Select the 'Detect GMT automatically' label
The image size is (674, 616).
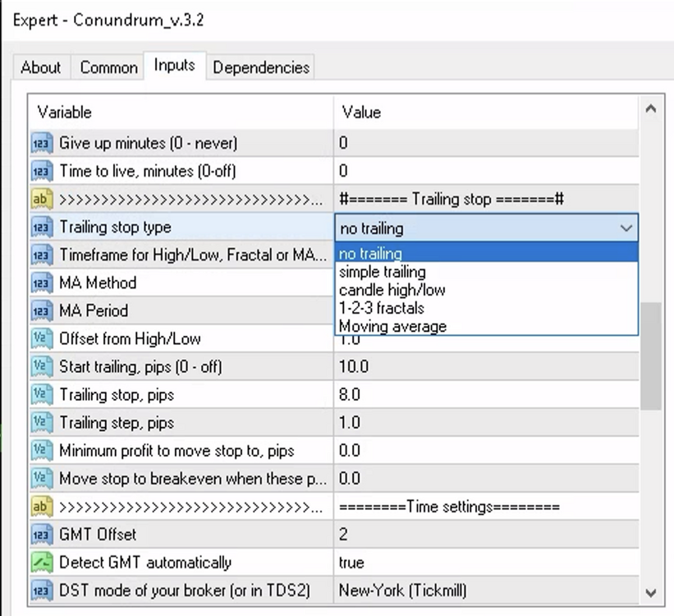(x=145, y=563)
